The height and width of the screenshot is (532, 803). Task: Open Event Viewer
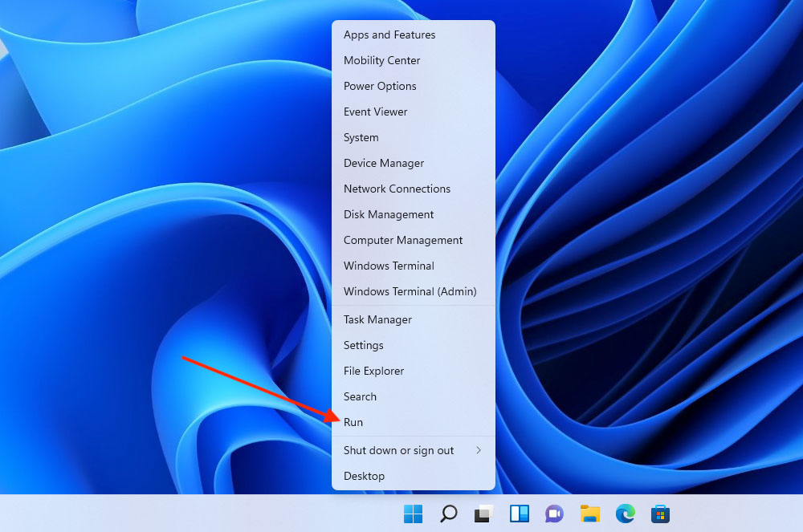pos(375,112)
